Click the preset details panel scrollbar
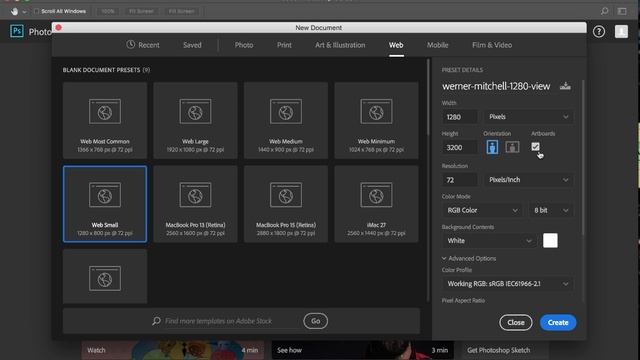Image resolution: width=640 pixels, height=360 pixels. (583, 157)
